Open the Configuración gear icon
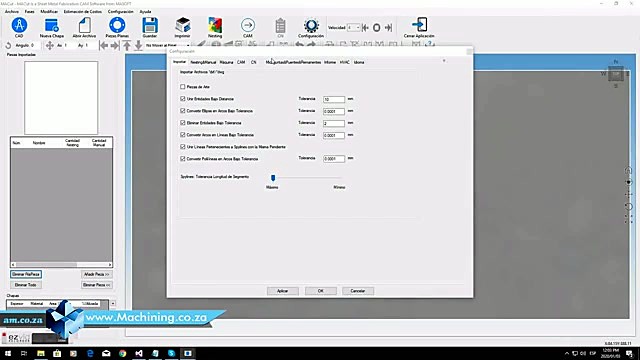This screenshot has height=360, width=640. pos(311,26)
